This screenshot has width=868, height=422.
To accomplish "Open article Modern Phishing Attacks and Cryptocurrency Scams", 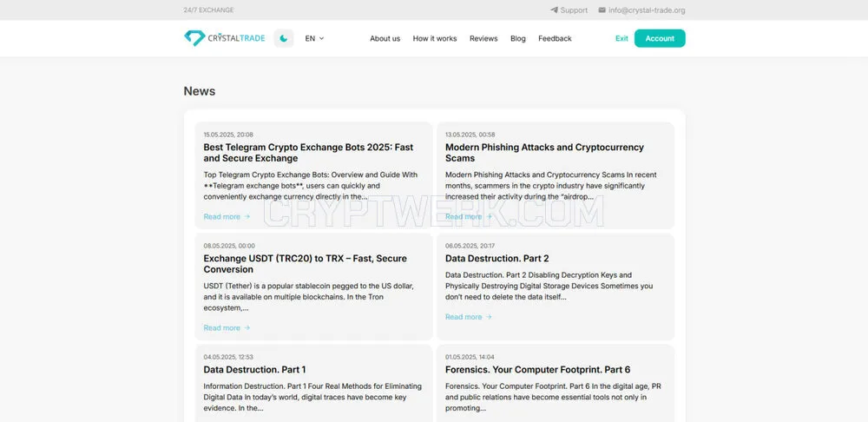I will click(545, 153).
